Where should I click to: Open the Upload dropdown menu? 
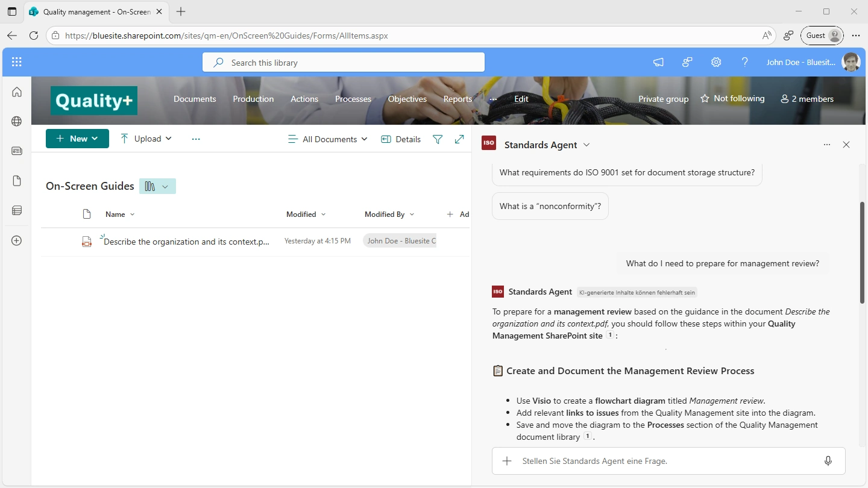coord(146,139)
